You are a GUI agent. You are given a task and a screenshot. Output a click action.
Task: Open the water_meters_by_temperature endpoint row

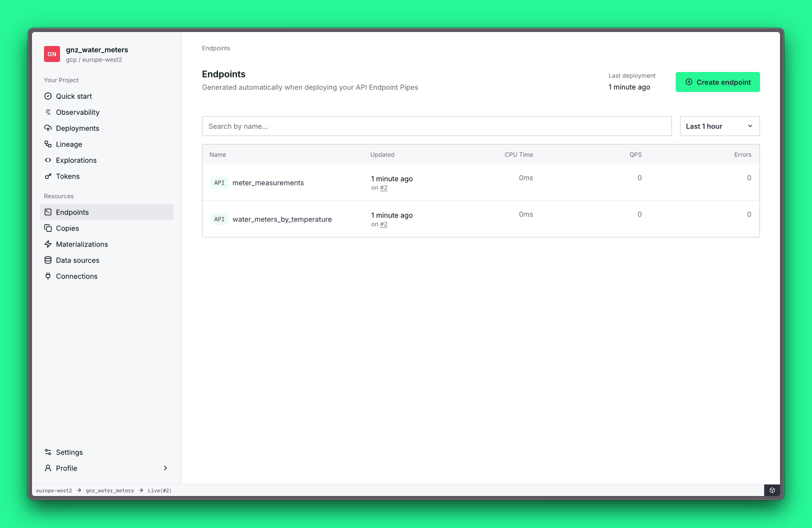(282, 219)
